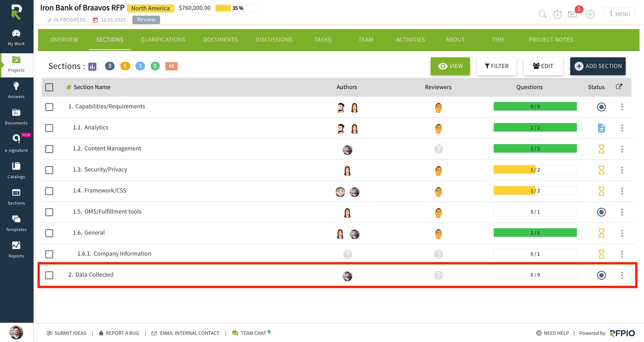Click the ADD SECTION button

pos(597,66)
